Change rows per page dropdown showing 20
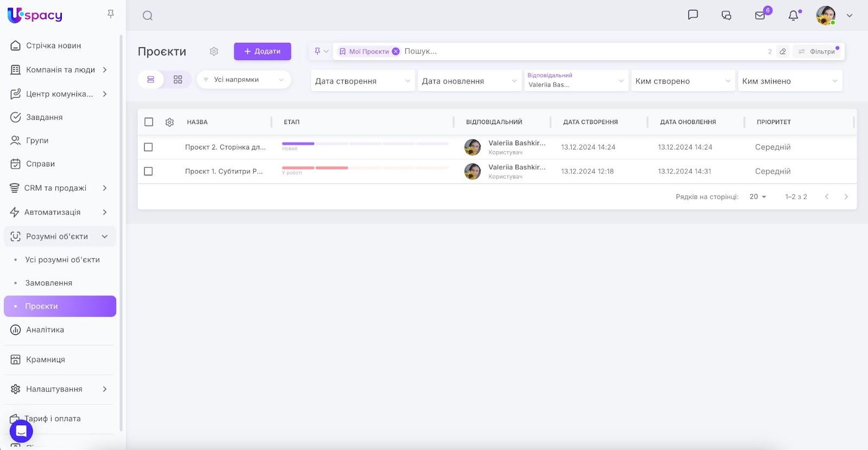Screen dimensions: 868x450 pyautogui.click(x=758, y=197)
